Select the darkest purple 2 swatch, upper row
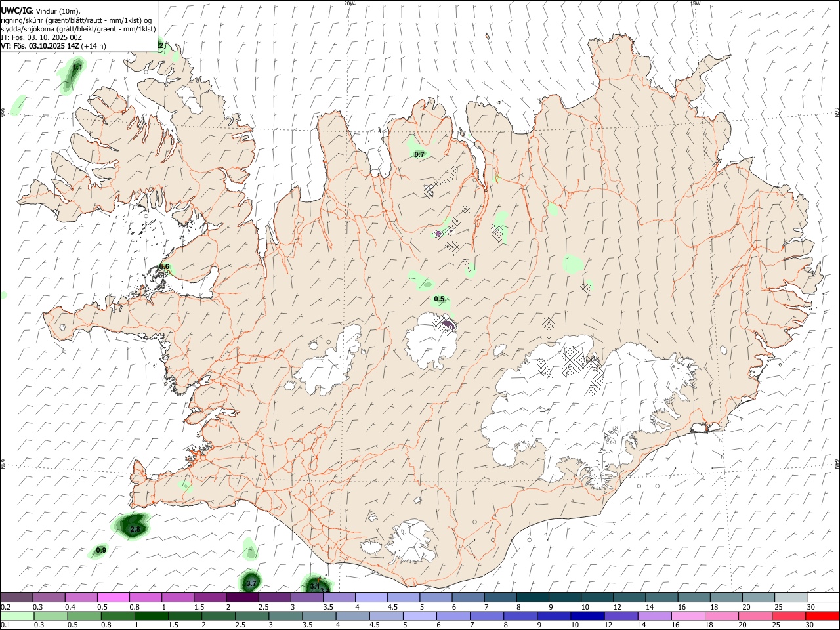 242,597
